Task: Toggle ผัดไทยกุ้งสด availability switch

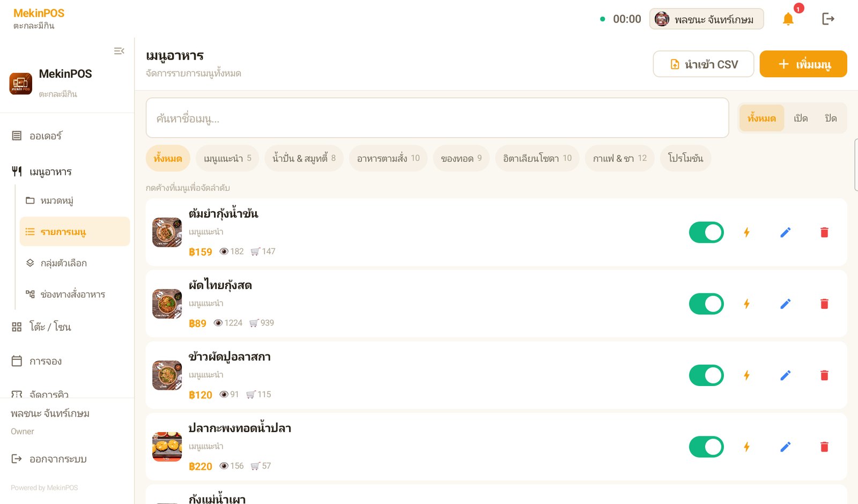Action: click(x=706, y=304)
